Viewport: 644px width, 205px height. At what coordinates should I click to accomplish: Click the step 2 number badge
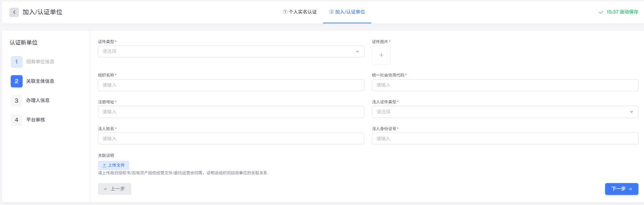(16, 81)
